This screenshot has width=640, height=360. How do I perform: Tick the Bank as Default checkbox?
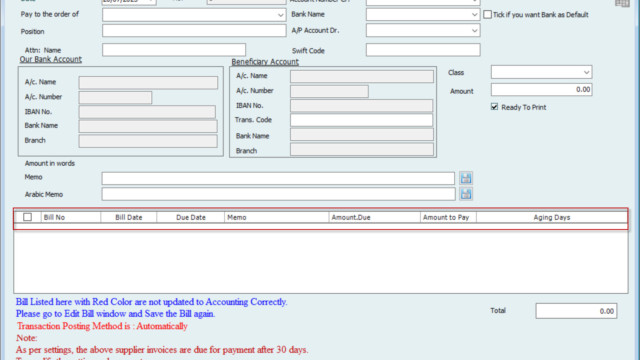pos(487,14)
